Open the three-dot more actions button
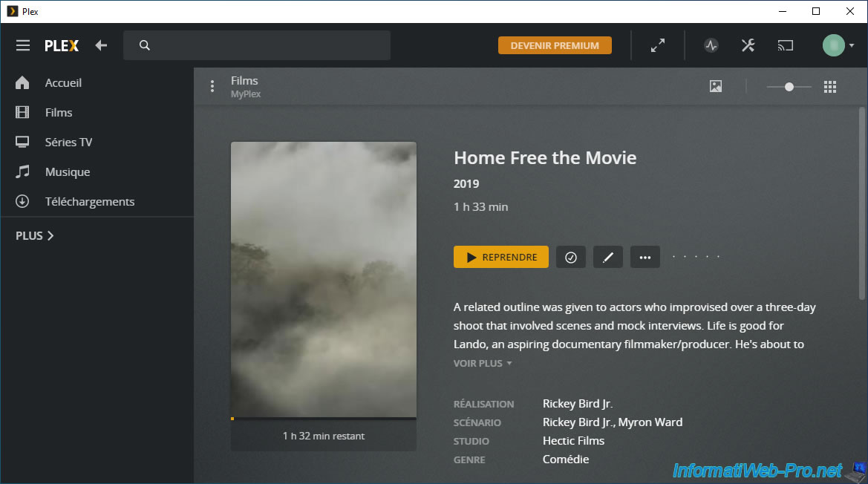 pos(645,257)
